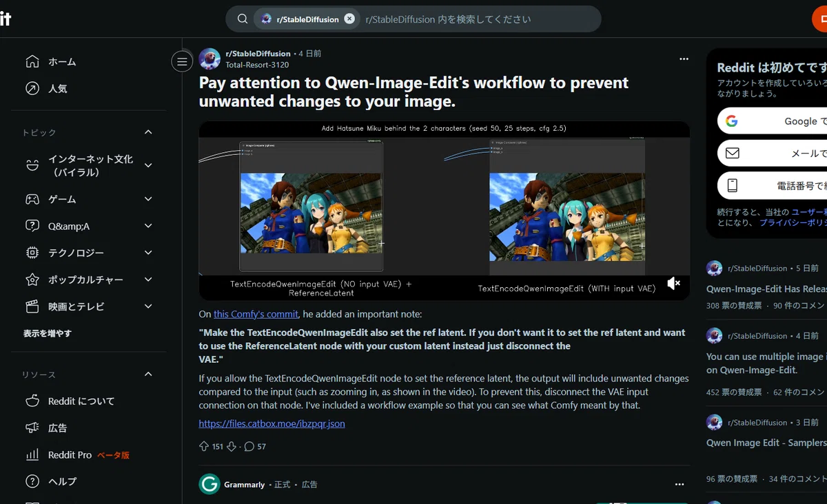Open the 広告 megaphone icon
Screen dimensions: 827x504
pos(32,428)
